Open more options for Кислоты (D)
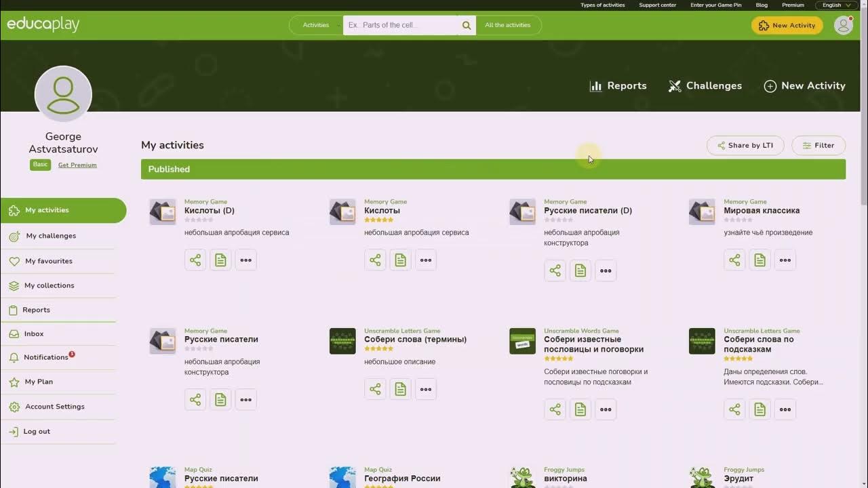Screen dimensions: 868x488 pyautogui.click(x=245, y=260)
